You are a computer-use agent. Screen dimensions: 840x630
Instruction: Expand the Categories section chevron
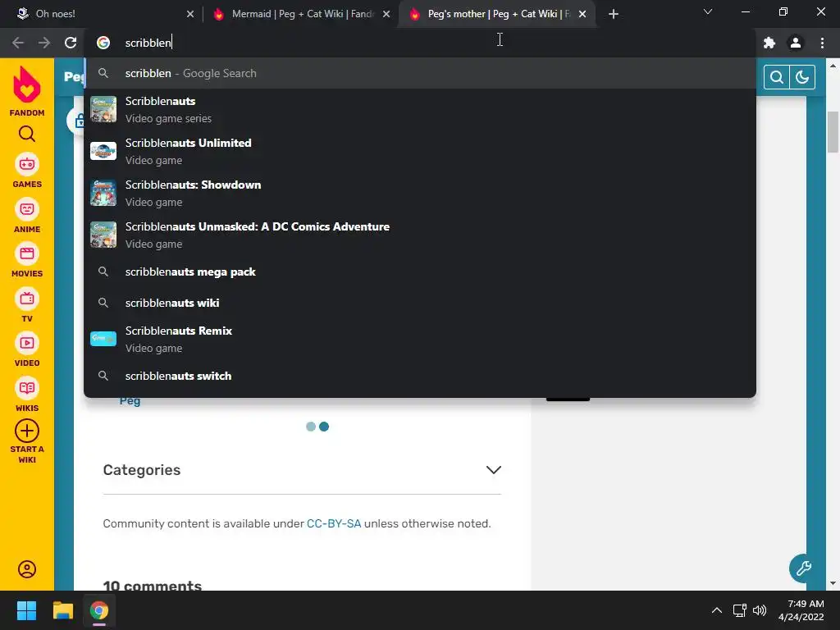coord(493,470)
